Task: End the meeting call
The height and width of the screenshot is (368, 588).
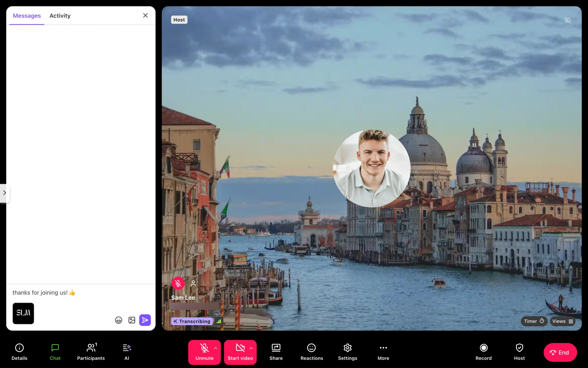Action: (560, 352)
